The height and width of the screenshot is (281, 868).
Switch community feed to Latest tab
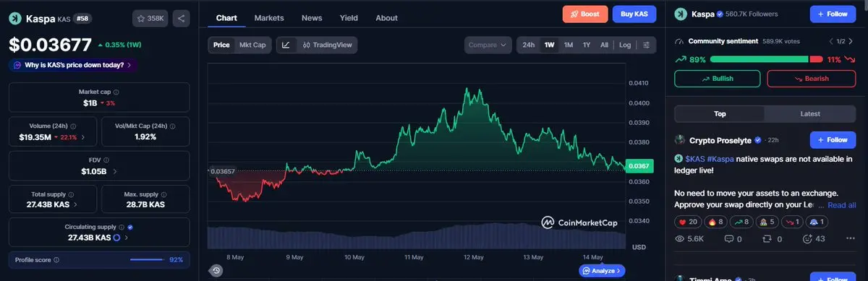tap(810, 113)
